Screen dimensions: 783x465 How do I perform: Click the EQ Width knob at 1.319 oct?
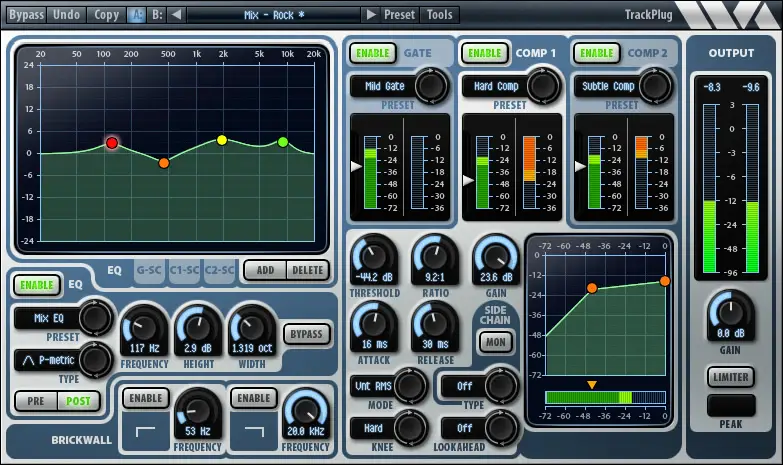[x=252, y=328]
